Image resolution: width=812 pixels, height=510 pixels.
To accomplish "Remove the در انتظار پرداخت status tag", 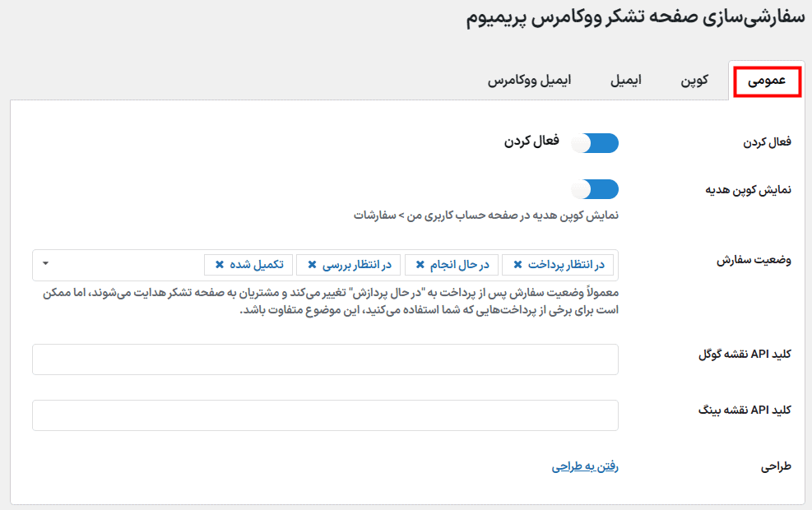I will pyautogui.click(x=517, y=265).
